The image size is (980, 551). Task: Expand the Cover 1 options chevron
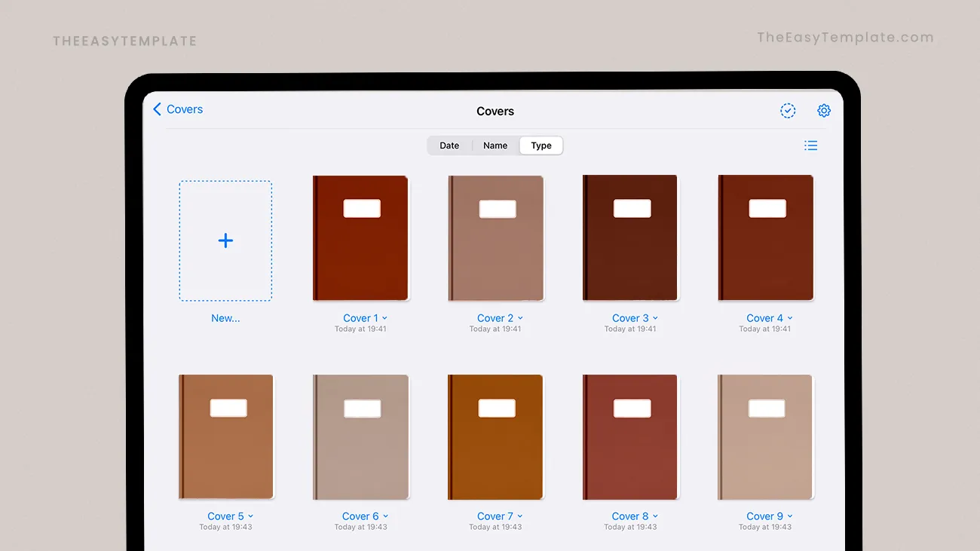pyautogui.click(x=385, y=318)
